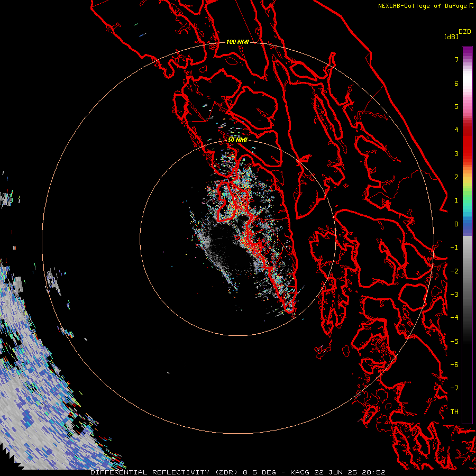
Task: Click the -6 value on color scale
Action: [454, 365]
